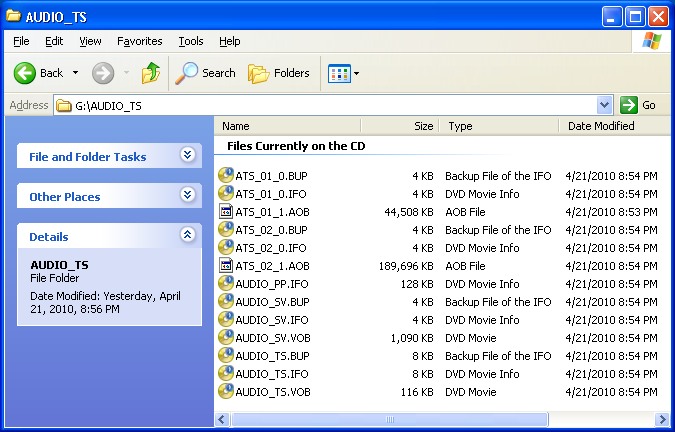
Task: Expand the Other Places panel
Action: tap(187, 195)
